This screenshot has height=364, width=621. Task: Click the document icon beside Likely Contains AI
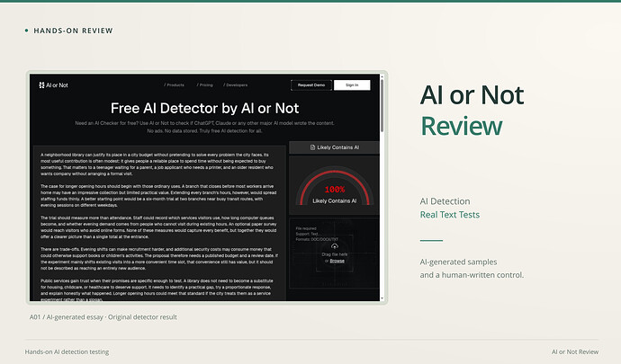pyautogui.click(x=312, y=147)
